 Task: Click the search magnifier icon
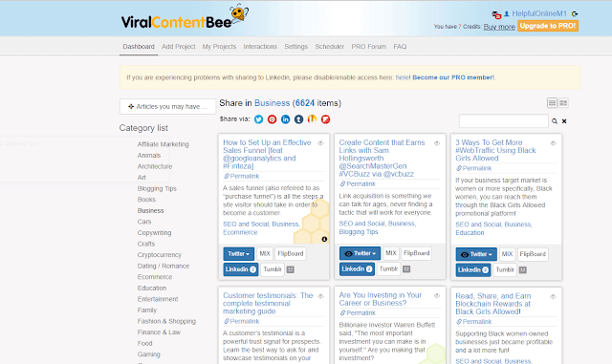[x=555, y=121]
